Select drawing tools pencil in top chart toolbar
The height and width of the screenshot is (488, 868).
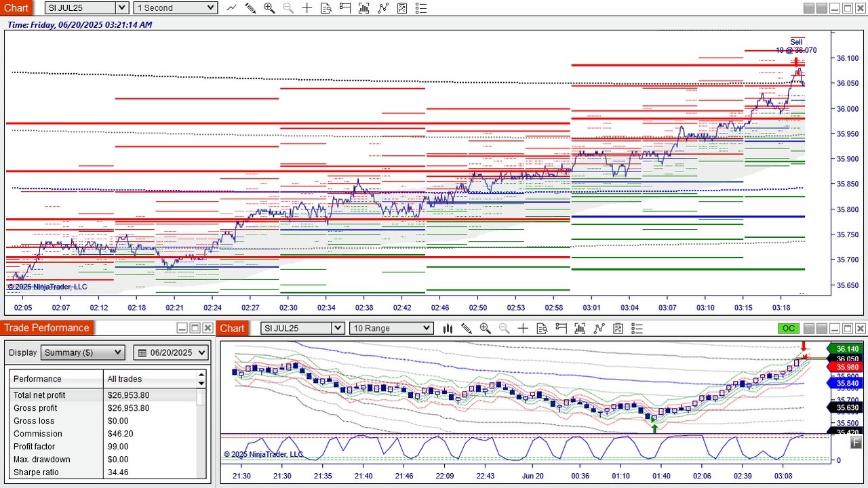click(250, 8)
